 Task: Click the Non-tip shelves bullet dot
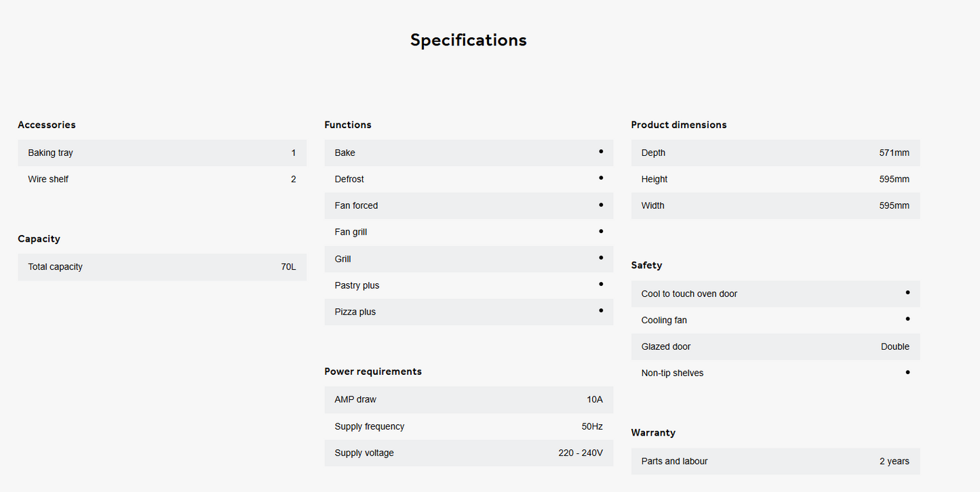tap(907, 372)
